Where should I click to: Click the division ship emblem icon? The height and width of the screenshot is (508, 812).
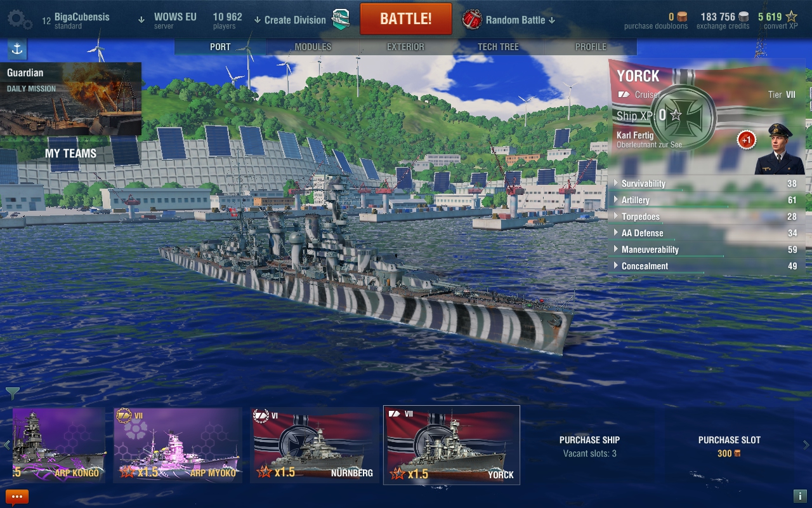tap(341, 19)
